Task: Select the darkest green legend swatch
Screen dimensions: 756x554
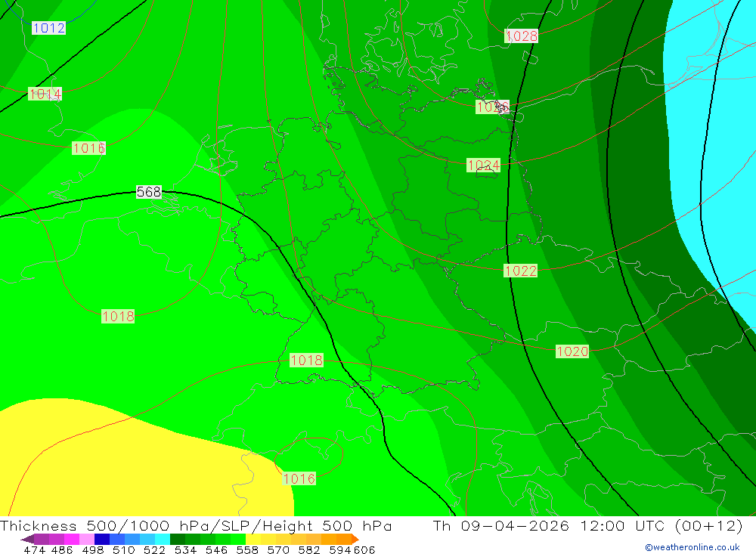Action: click(178, 539)
